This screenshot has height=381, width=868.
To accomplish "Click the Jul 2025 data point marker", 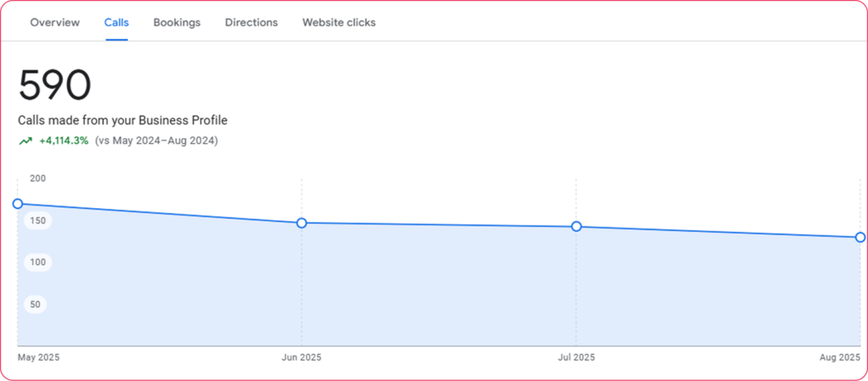I will (x=576, y=226).
